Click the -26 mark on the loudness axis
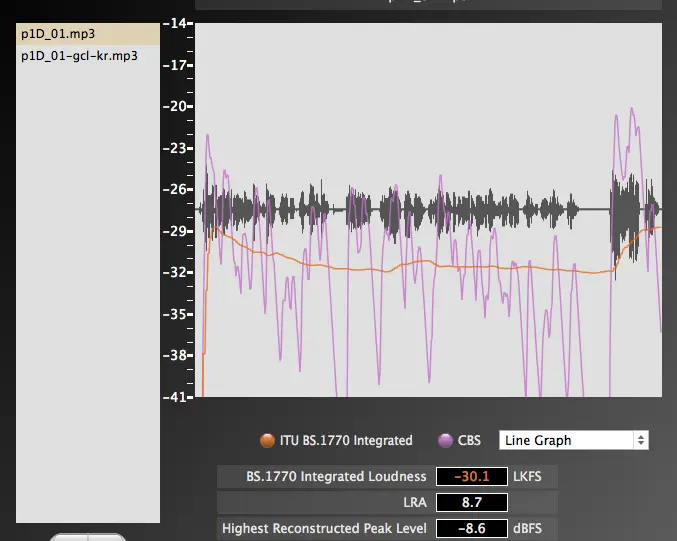Screen dimensions: 677x541 179,189
